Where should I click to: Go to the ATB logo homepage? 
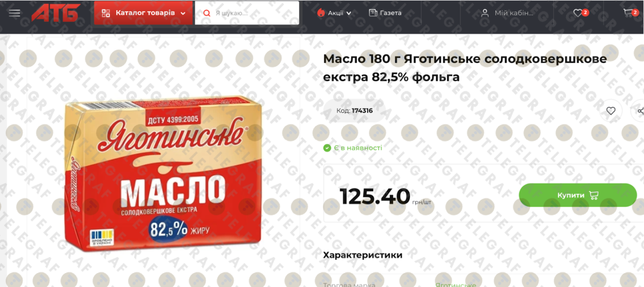[55, 13]
